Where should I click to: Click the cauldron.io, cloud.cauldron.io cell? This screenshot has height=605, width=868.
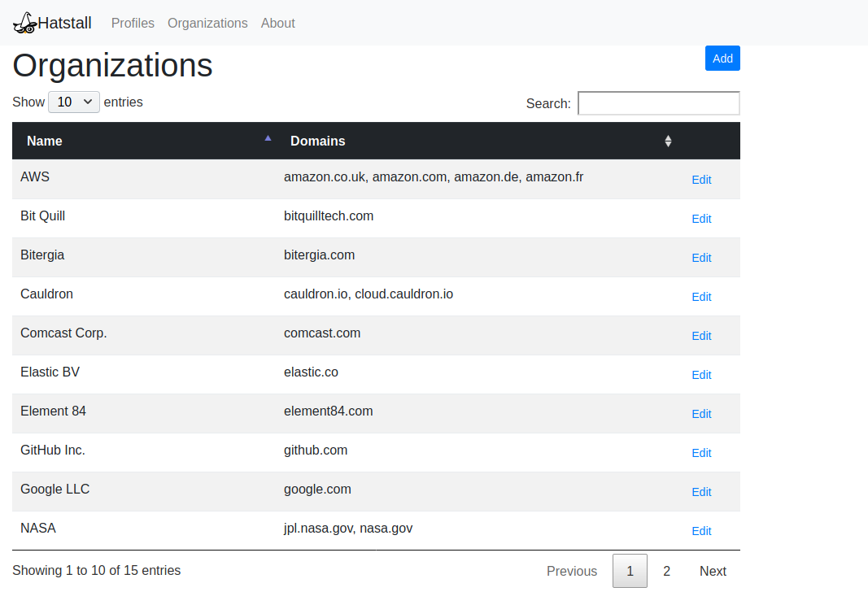tap(476, 297)
